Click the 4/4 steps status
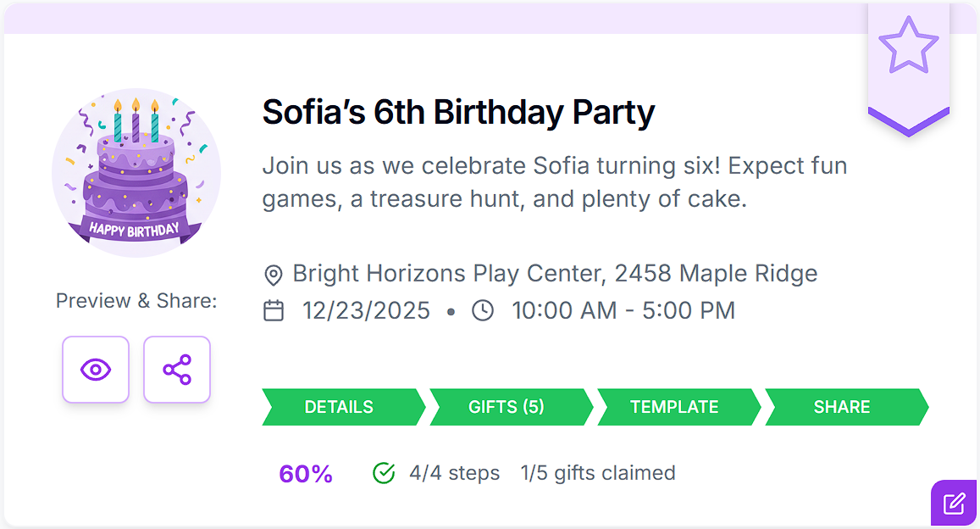The image size is (980, 529). pos(454,473)
